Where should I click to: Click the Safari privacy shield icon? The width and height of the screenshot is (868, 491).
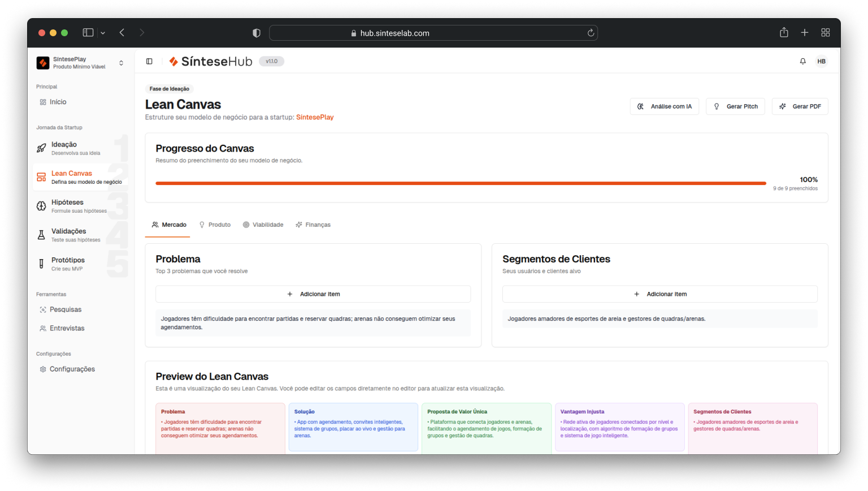click(257, 33)
